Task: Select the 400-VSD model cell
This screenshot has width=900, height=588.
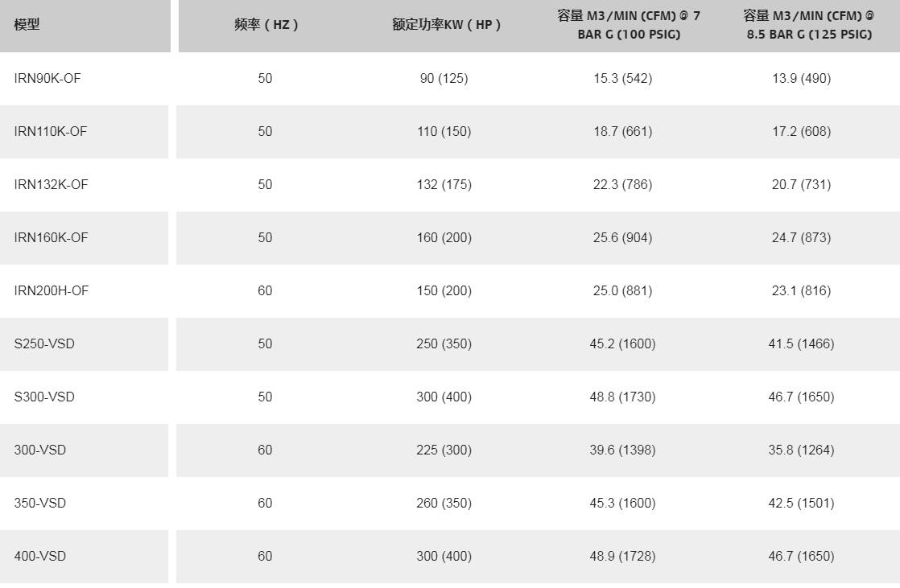Action: tap(40, 556)
